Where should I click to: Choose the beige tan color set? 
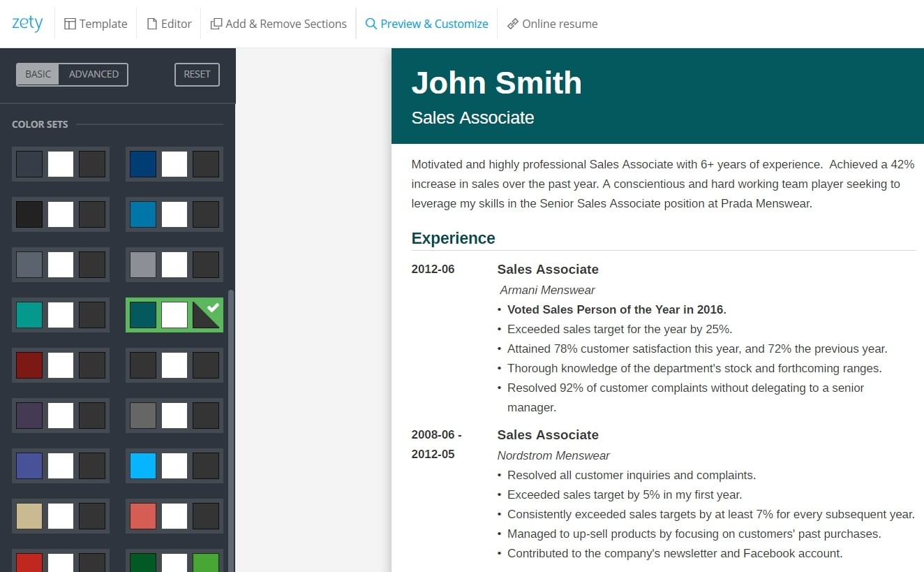coord(61,516)
